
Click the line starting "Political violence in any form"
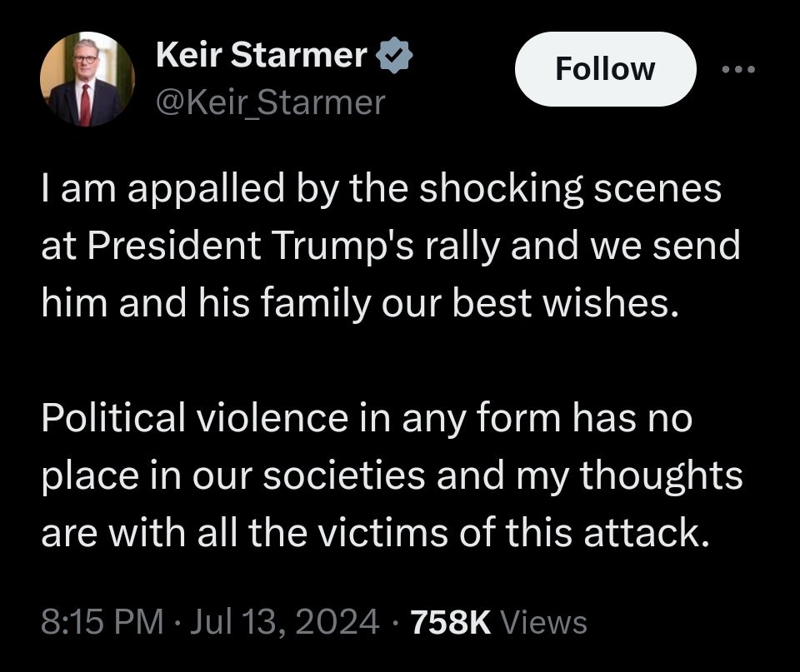(x=367, y=419)
